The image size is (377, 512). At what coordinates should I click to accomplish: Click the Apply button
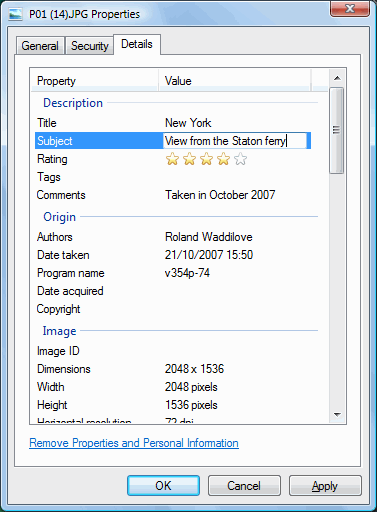coord(325,486)
